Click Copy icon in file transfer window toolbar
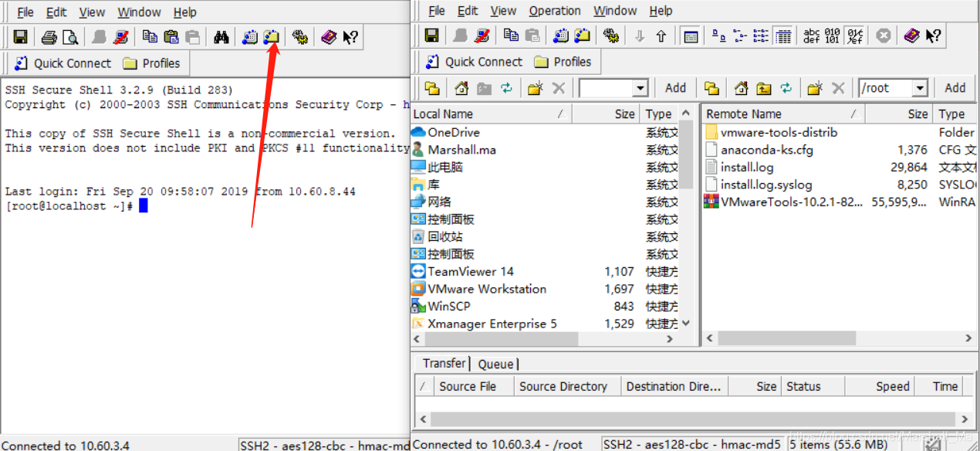Image resolution: width=980 pixels, height=451 pixels. coord(511,35)
